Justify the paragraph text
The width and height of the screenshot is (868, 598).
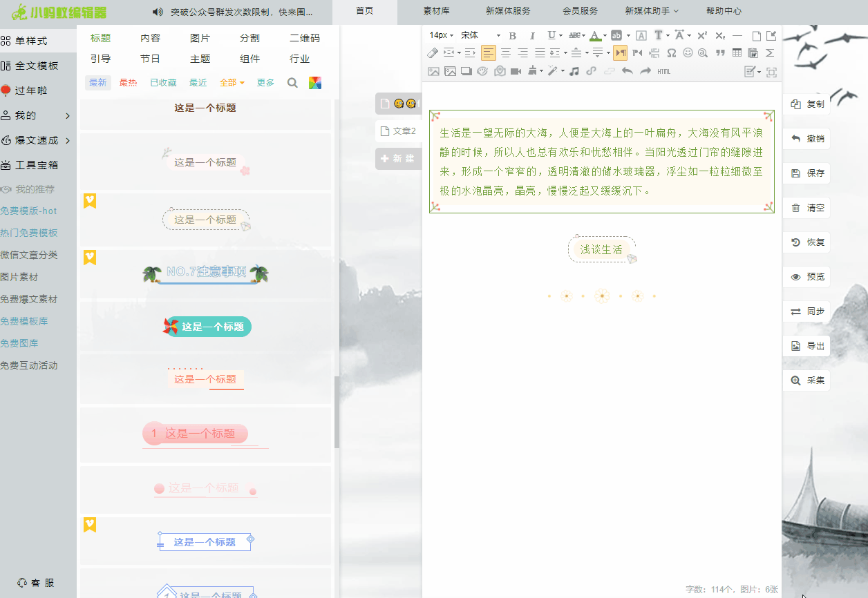click(x=540, y=53)
